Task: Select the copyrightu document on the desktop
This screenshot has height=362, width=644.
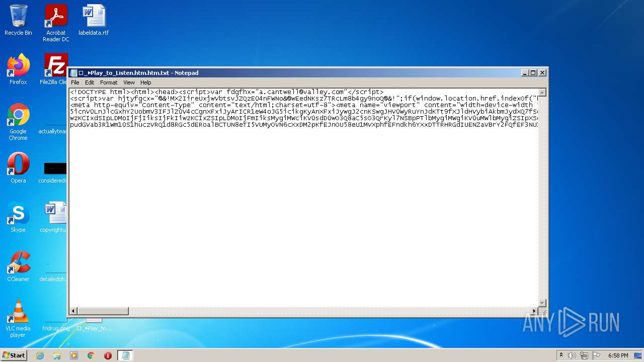Action: [54, 217]
